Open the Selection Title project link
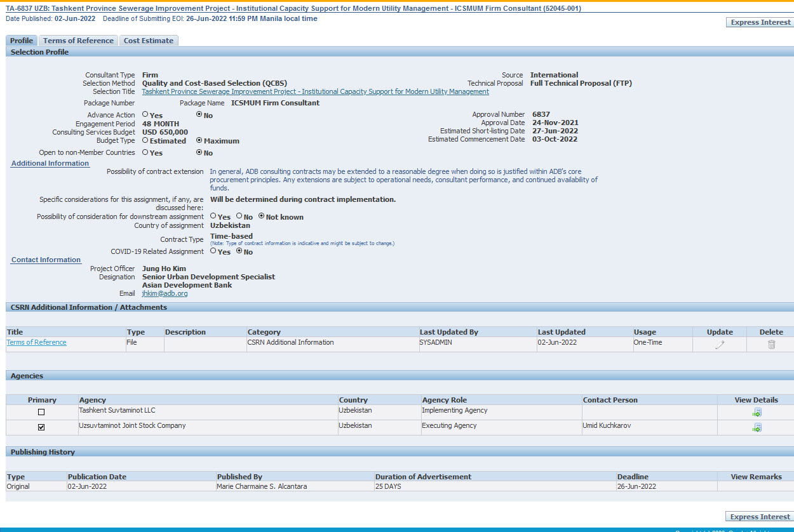794x532 pixels. point(315,91)
